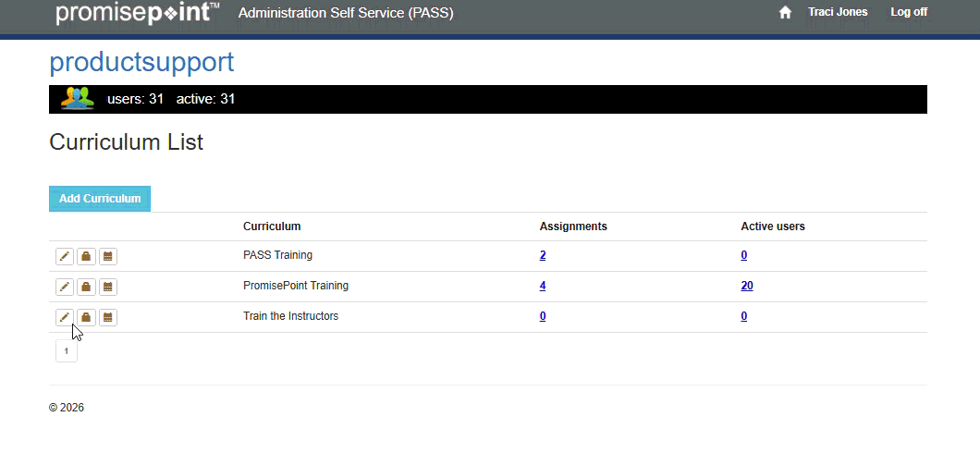The image size is (980, 453).
Task: Edit the PASS Training curriculum with pencil icon
Action: tap(65, 256)
